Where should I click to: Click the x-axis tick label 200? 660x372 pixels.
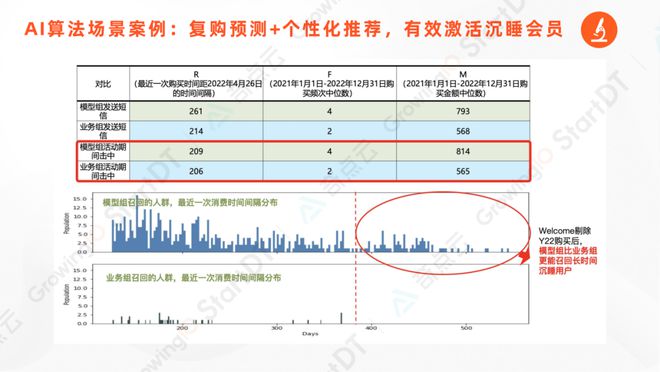tap(182, 328)
